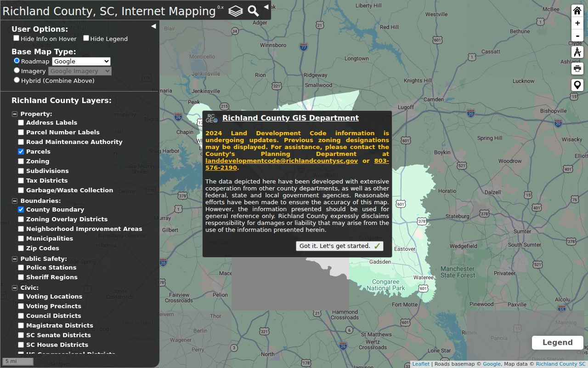Screen dimensions: 588x368
Task: Enable the Municipalities layer
Action: click(21, 238)
